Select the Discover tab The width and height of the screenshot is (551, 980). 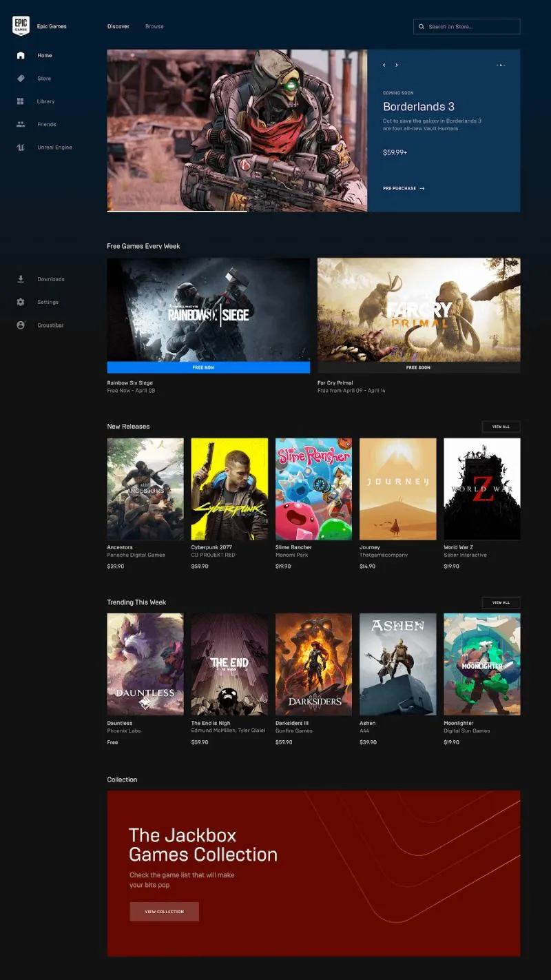click(x=118, y=27)
